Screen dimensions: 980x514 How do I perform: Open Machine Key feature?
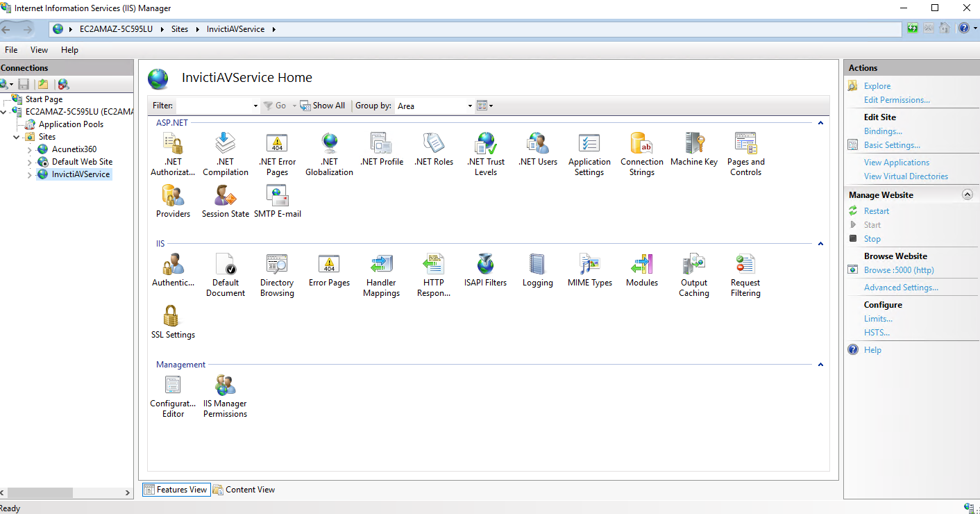point(694,149)
